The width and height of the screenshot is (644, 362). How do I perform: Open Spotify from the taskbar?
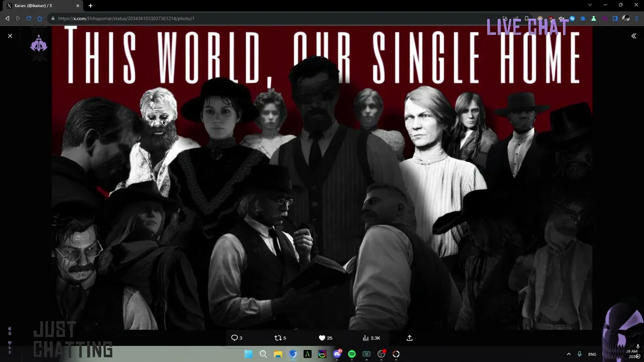pos(352,354)
